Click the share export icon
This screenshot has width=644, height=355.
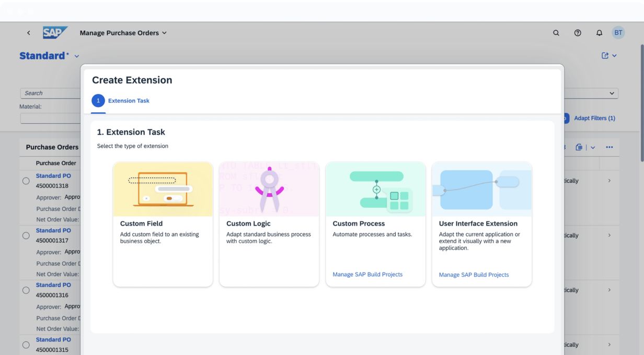(605, 56)
